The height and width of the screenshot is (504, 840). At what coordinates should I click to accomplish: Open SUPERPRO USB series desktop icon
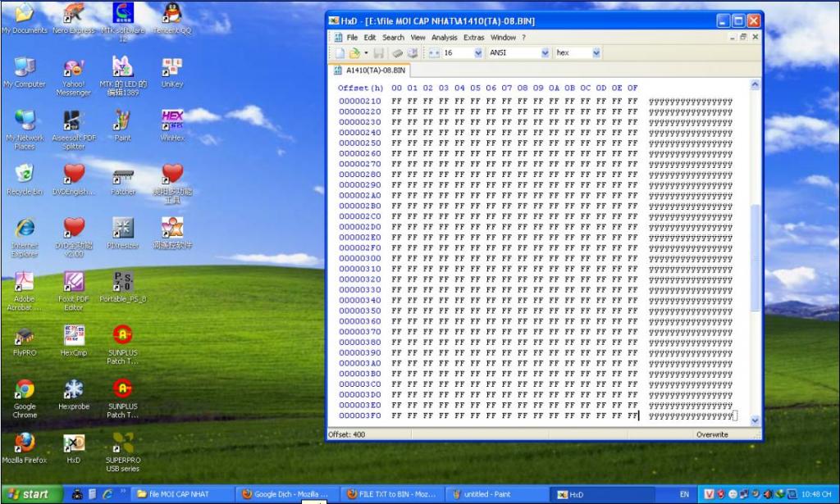pyautogui.click(x=123, y=451)
